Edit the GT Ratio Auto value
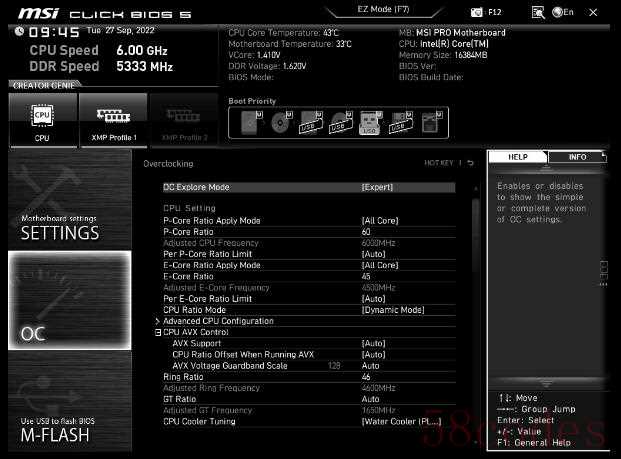 pyautogui.click(x=370, y=399)
